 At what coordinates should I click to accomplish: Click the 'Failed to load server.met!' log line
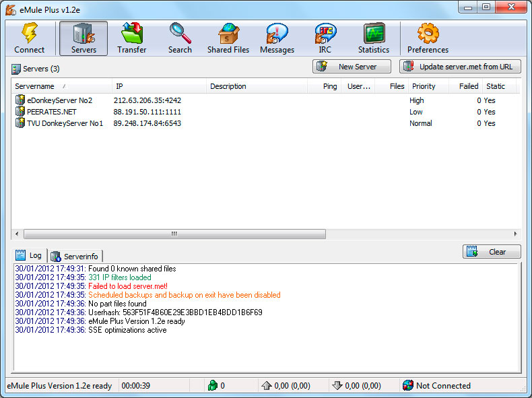click(92, 286)
